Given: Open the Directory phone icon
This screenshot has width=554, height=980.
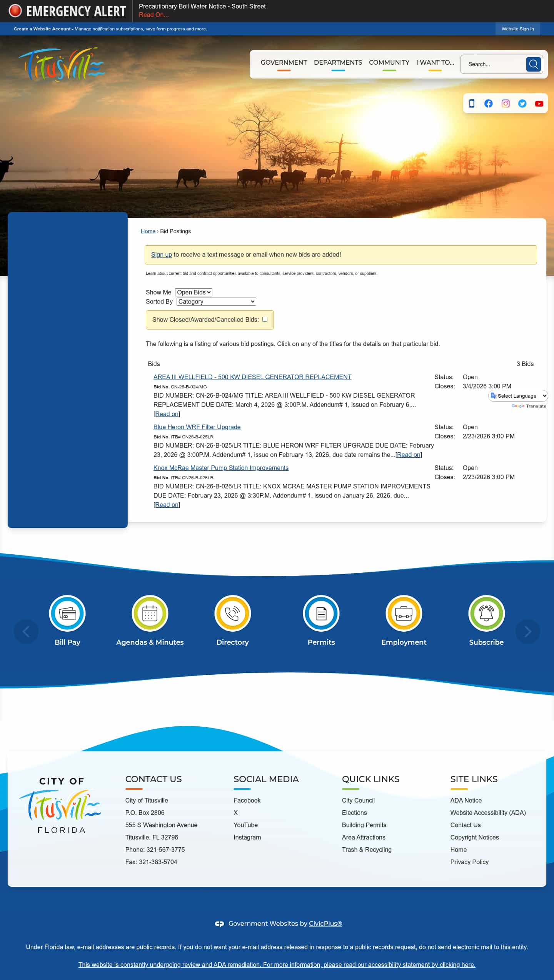Looking at the screenshot, I should click(x=233, y=613).
